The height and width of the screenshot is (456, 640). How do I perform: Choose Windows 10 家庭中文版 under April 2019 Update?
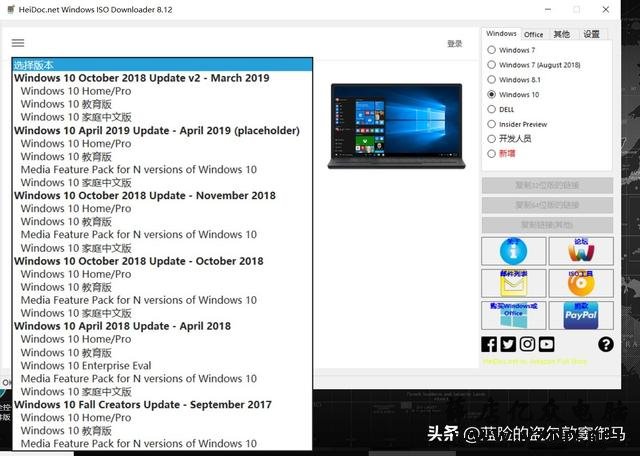pyautogui.click(x=162, y=182)
